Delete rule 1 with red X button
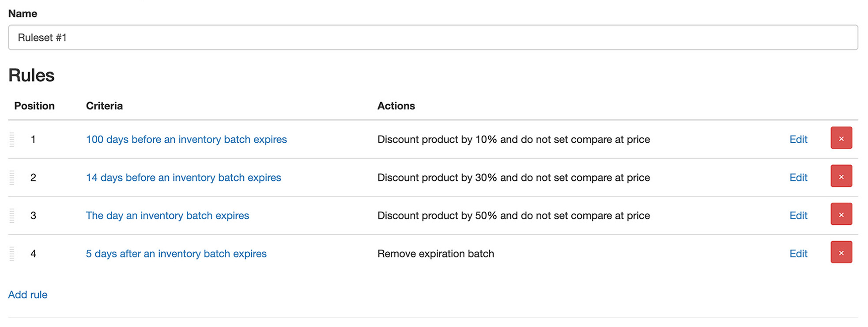The image size is (868, 327). coord(841,138)
